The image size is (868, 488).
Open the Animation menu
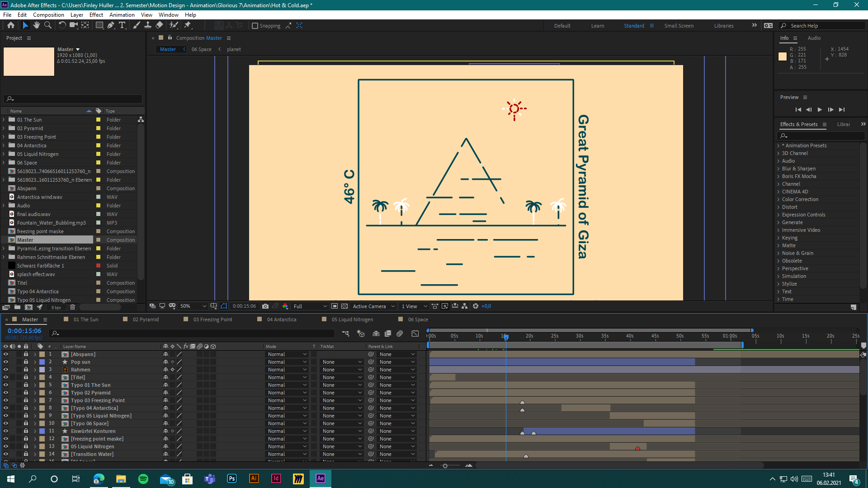click(122, 15)
